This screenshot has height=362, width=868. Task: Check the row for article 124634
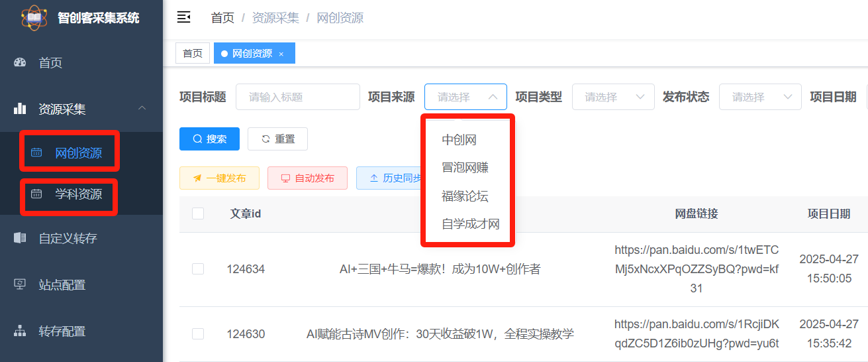tap(198, 269)
